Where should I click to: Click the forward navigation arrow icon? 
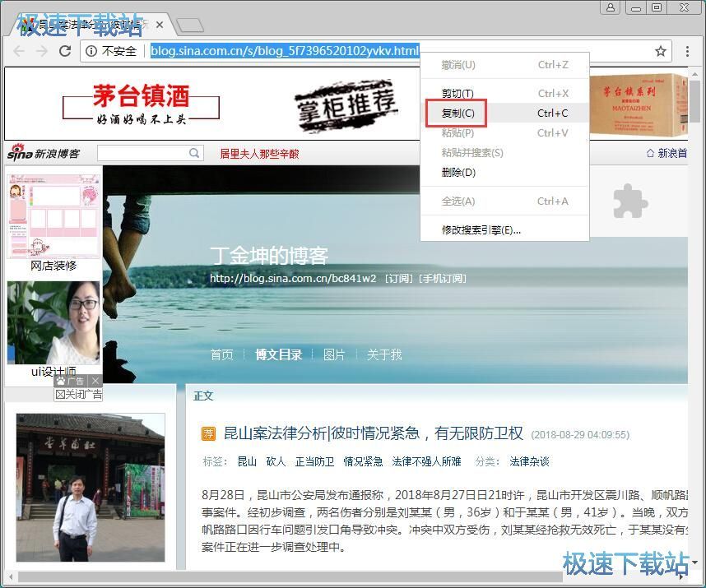coord(41,51)
